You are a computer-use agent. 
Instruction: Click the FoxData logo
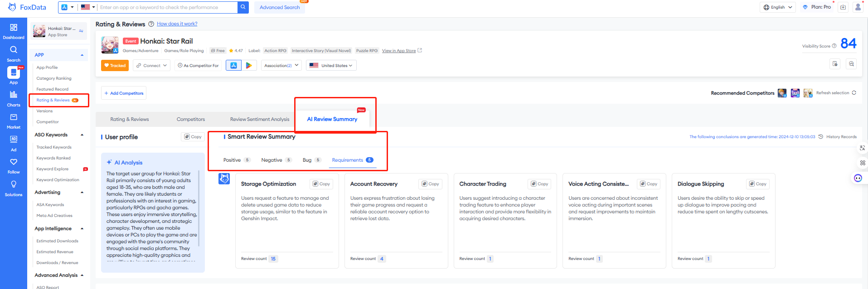27,7
